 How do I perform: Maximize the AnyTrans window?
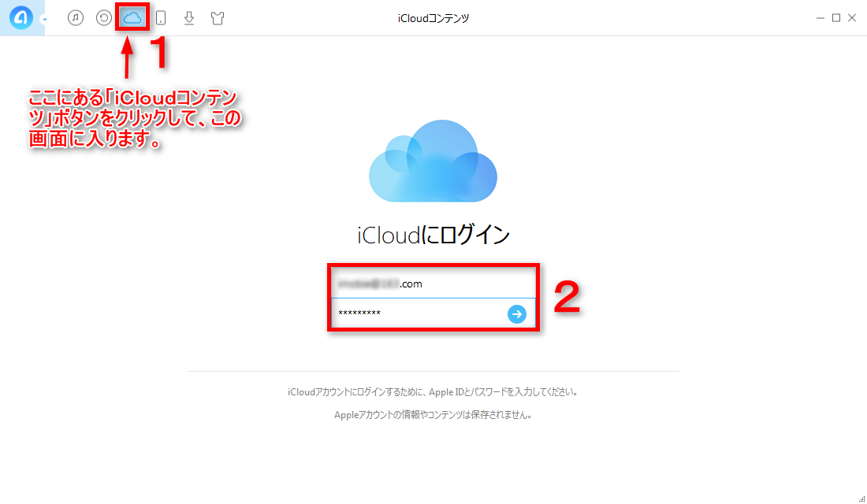[836, 18]
